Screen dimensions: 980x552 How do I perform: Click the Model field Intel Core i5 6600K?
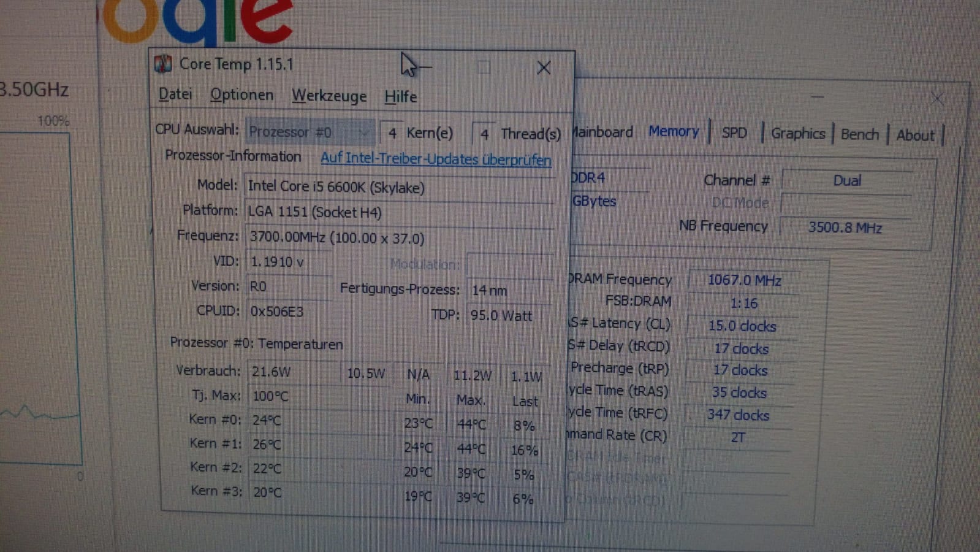400,187
